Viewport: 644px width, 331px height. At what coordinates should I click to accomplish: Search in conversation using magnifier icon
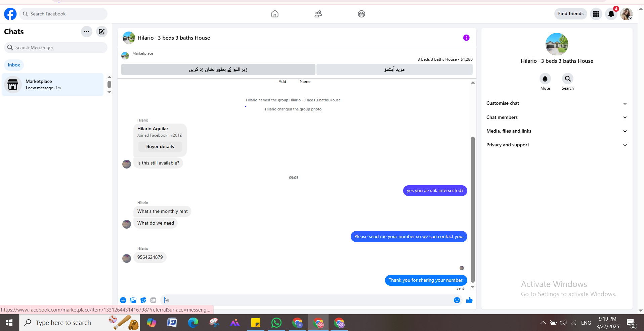point(567,79)
